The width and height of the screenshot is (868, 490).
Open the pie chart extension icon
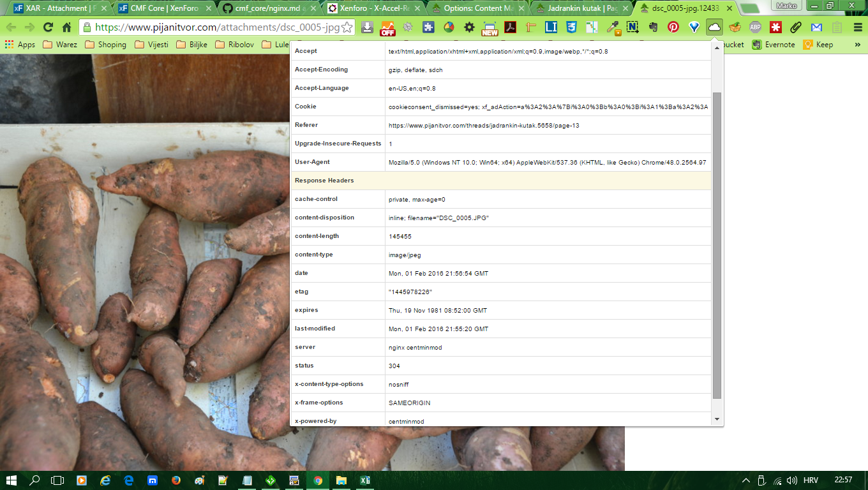point(449,27)
